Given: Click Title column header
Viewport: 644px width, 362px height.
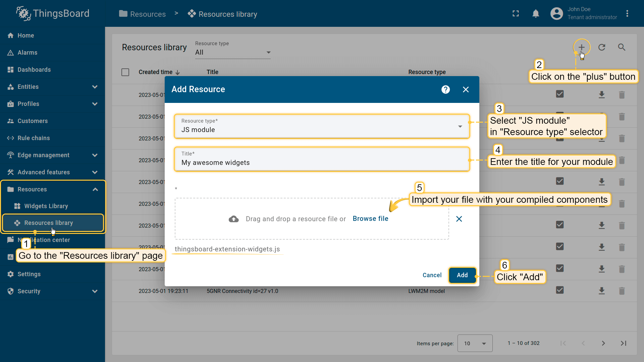Looking at the screenshot, I should 212,72.
